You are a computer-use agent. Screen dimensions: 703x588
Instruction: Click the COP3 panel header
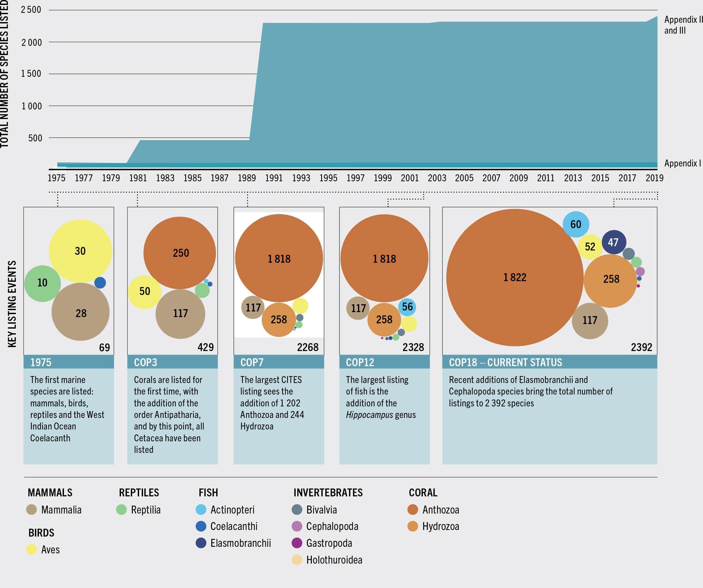point(172,362)
